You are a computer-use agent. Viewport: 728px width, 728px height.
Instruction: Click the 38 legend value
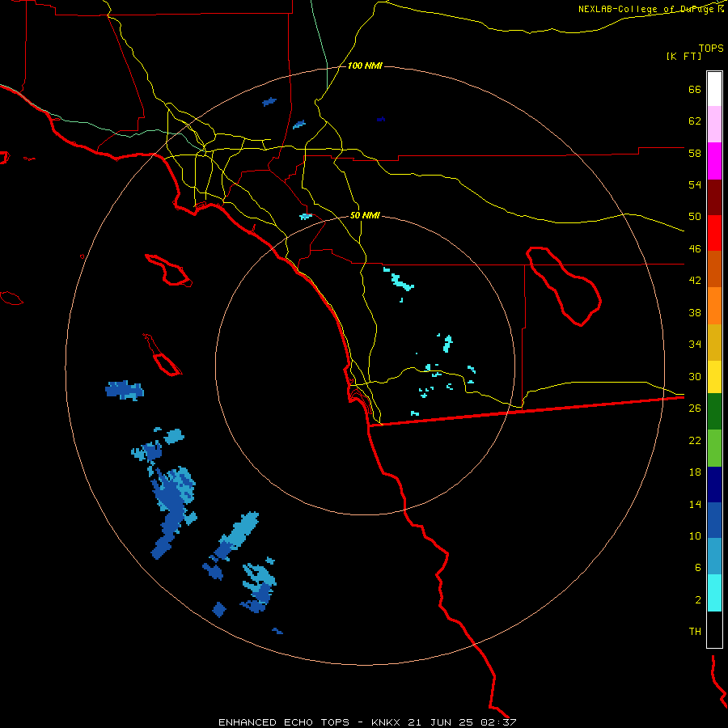click(x=695, y=312)
